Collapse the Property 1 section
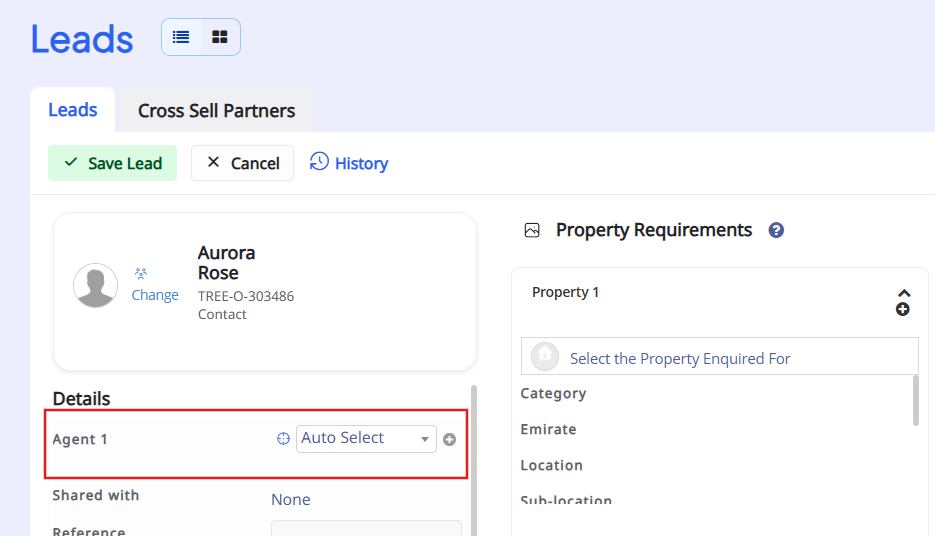Screen dimensions: 935x536 (903, 294)
